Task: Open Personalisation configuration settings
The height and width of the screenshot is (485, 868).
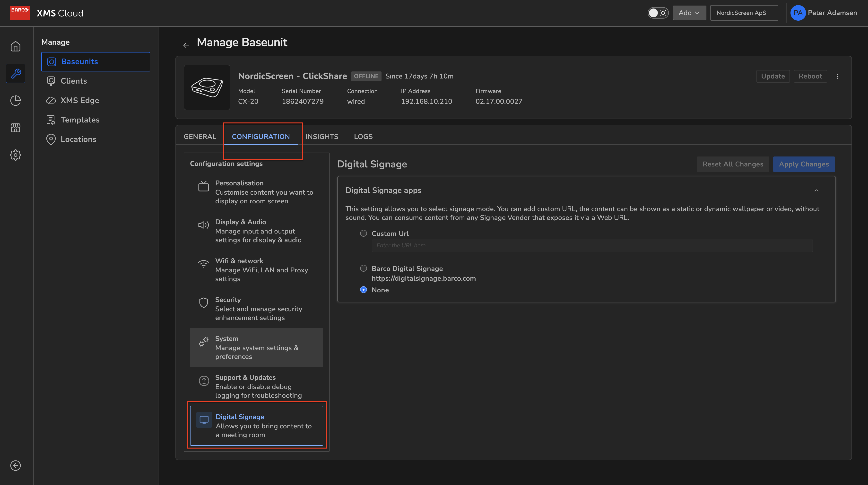Action: click(x=256, y=192)
